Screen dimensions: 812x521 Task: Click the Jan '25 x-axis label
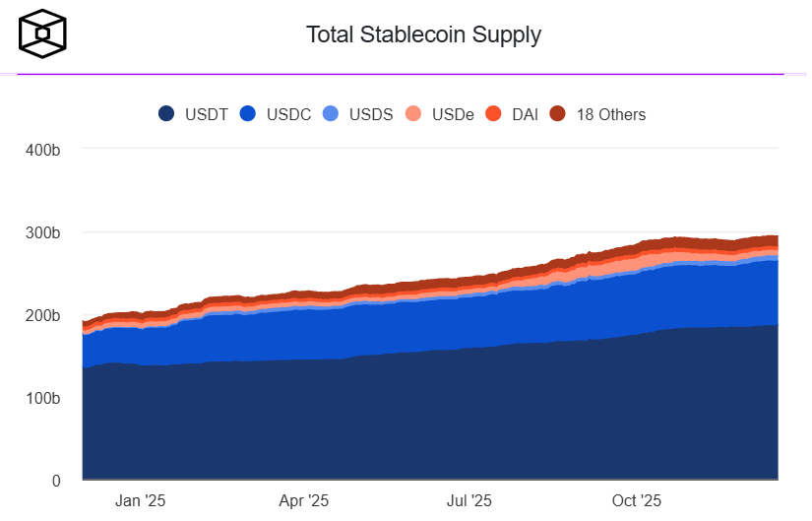(140, 500)
